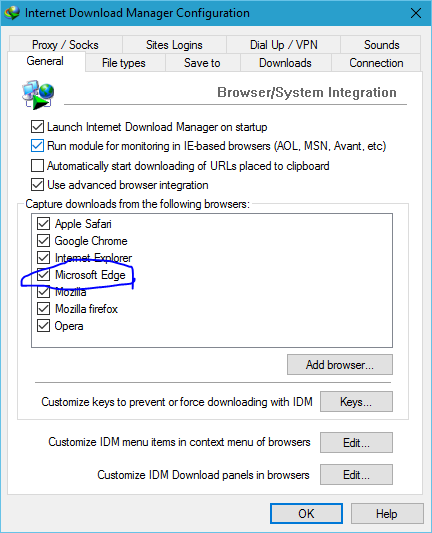The height and width of the screenshot is (533, 432).
Task: Click the Add browser... button
Action: [x=340, y=365]
